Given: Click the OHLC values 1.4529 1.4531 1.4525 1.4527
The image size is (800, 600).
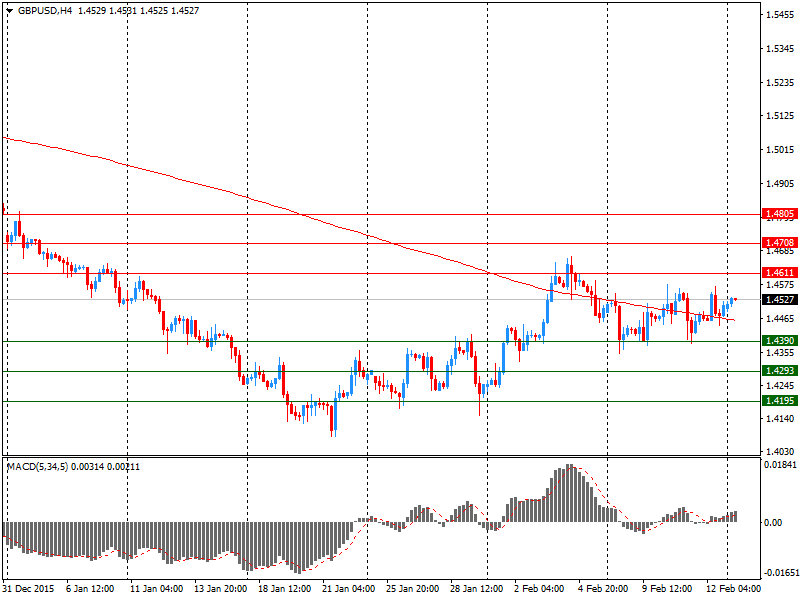Looking at the screenshot, I should coord(138,11).
